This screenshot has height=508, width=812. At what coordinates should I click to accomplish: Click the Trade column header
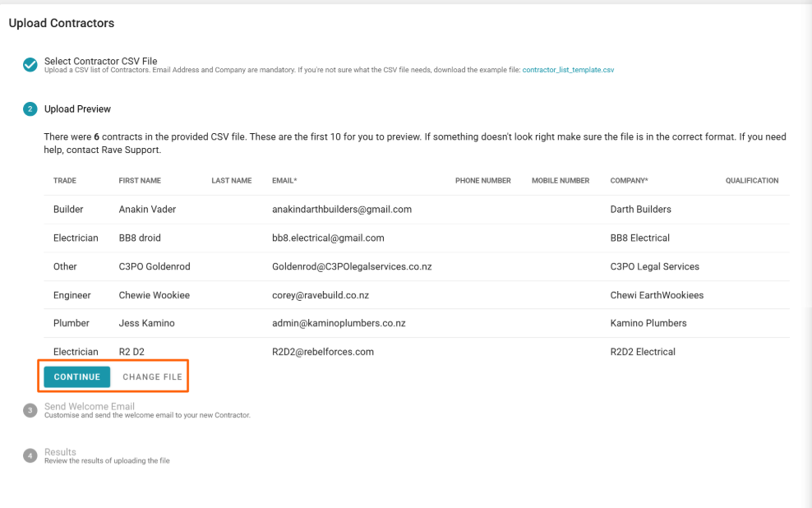(65, 181)
